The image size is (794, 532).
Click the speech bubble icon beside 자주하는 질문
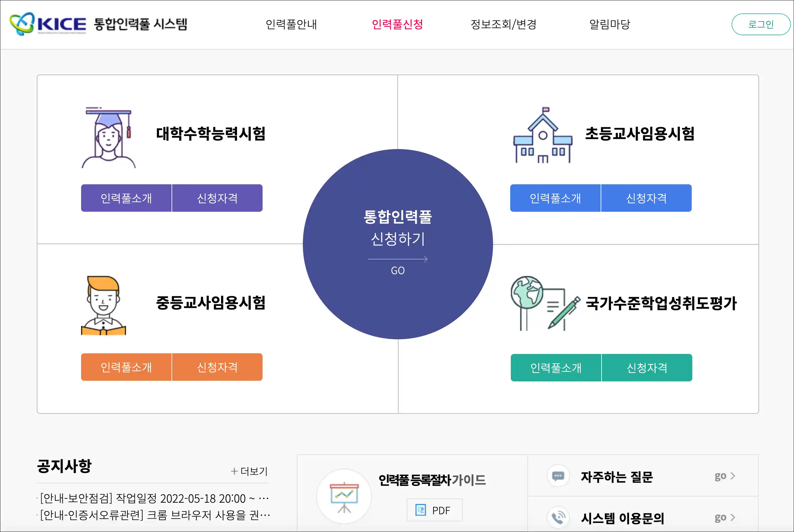(558, 476)
